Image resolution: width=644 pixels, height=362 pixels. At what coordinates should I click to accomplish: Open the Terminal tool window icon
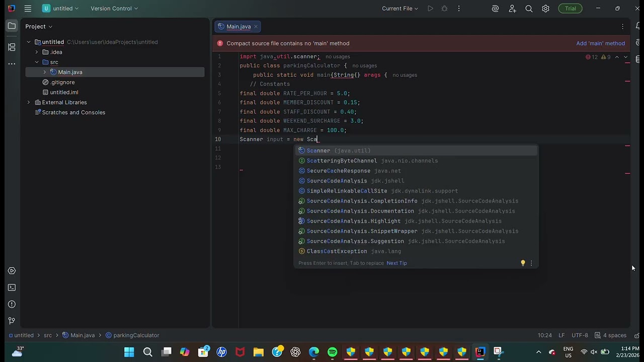click(12, 288)
